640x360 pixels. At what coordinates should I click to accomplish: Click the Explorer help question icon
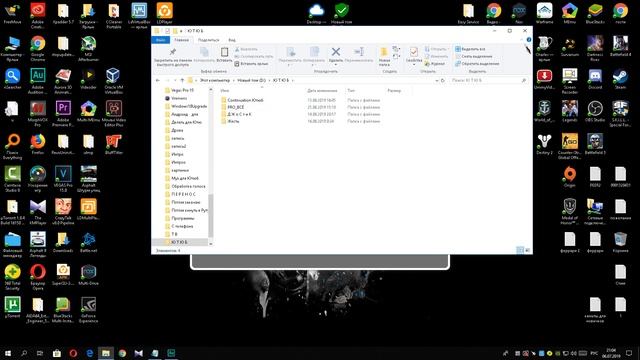pyautogui.click(x=529, y=40)
